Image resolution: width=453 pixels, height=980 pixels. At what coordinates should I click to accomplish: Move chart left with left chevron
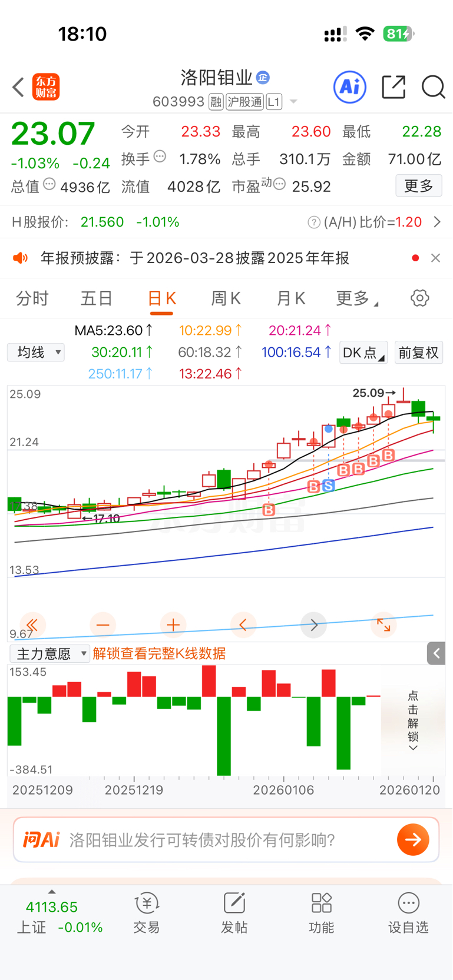coord(243,625)
